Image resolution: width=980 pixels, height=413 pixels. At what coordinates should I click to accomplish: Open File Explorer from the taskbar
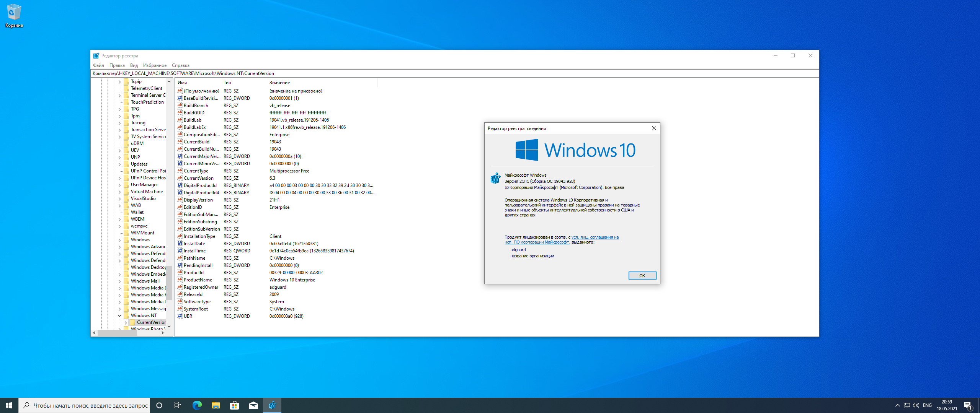(x=216, y=405)
